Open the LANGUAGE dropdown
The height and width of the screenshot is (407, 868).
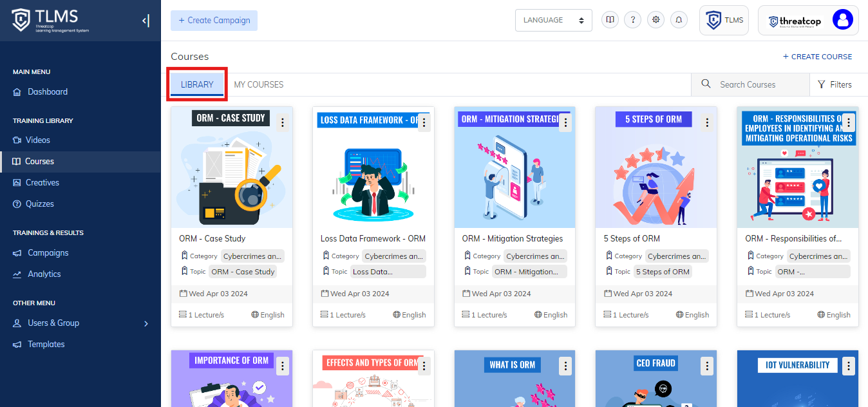(554, 20)
